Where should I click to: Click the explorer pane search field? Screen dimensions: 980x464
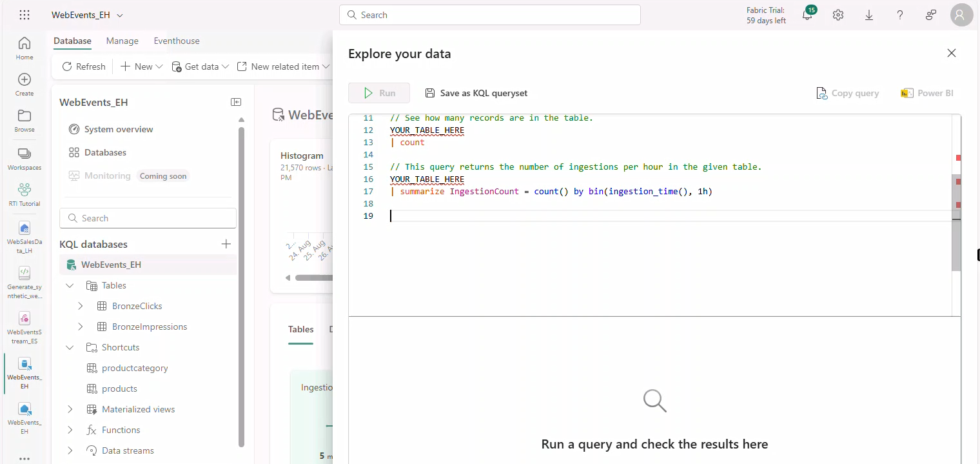(x=148, y=218)
